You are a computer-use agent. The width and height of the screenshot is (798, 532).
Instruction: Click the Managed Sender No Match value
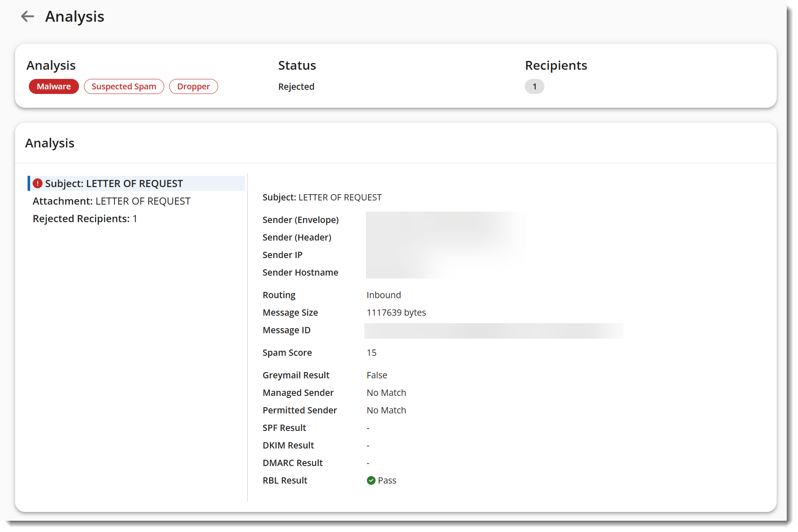click(386, 393)
